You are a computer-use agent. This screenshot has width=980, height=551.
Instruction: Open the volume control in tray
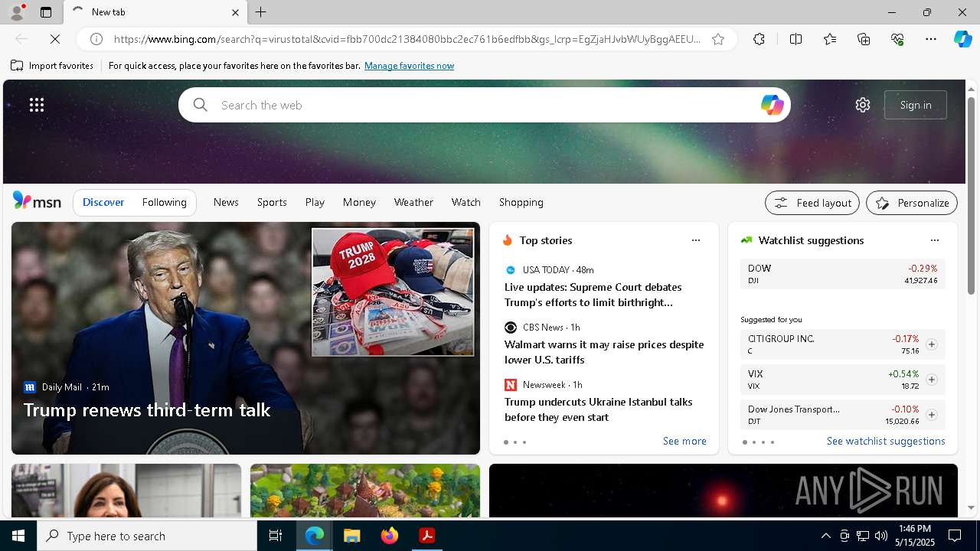click(x=881, y=536)
